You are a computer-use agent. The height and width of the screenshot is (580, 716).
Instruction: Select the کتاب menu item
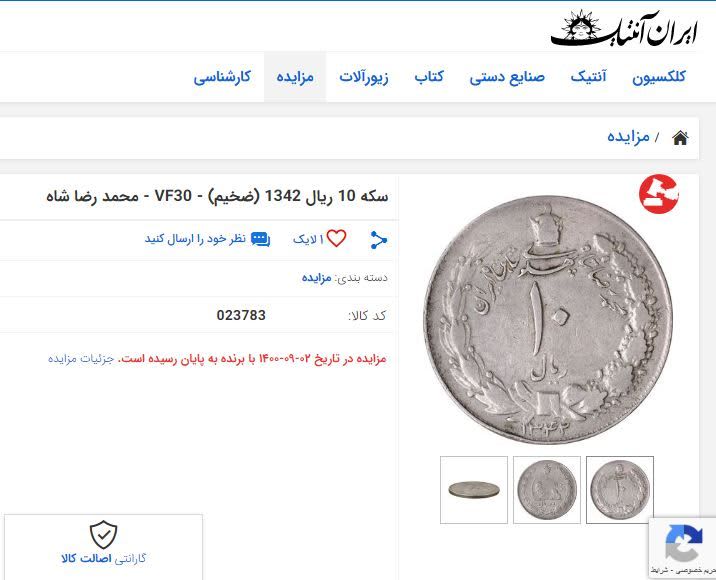(429, 76)
